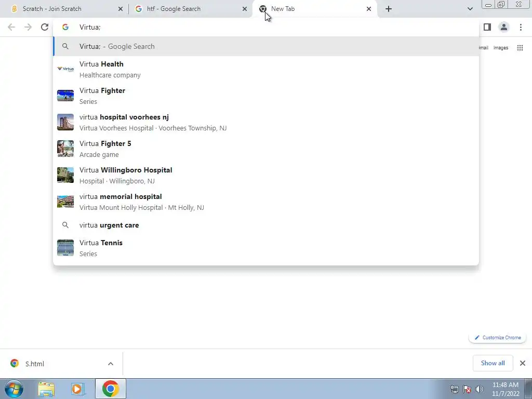The image size is (532, 399).
Task: Open a new tab with the plus button
Action: click(389, 9)
